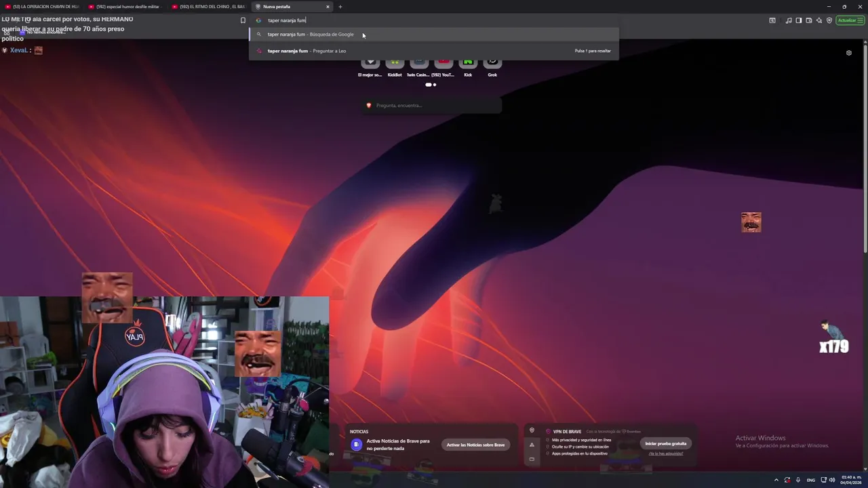Select the VPN shield tab in widget
Viewport: 868px width, 488px height.
(532, 430)
